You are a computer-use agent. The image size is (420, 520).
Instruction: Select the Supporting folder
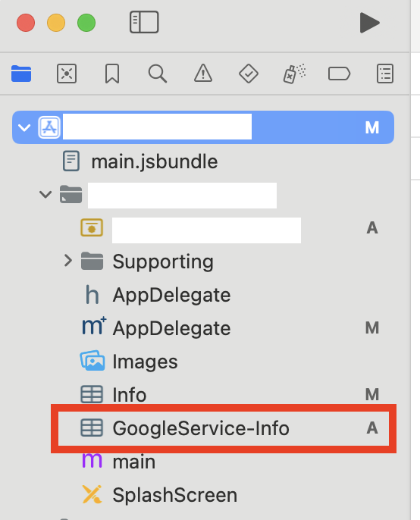(x=162, y=262)
